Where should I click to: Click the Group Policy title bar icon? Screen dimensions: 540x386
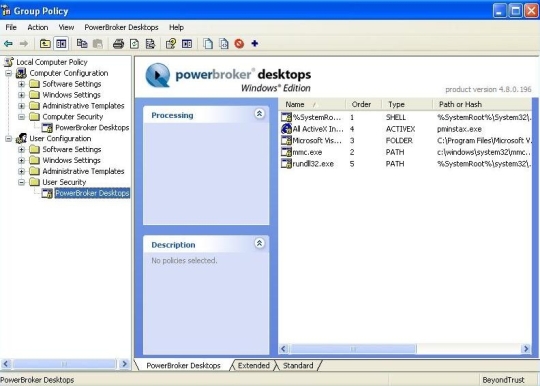tap(6, 11)
